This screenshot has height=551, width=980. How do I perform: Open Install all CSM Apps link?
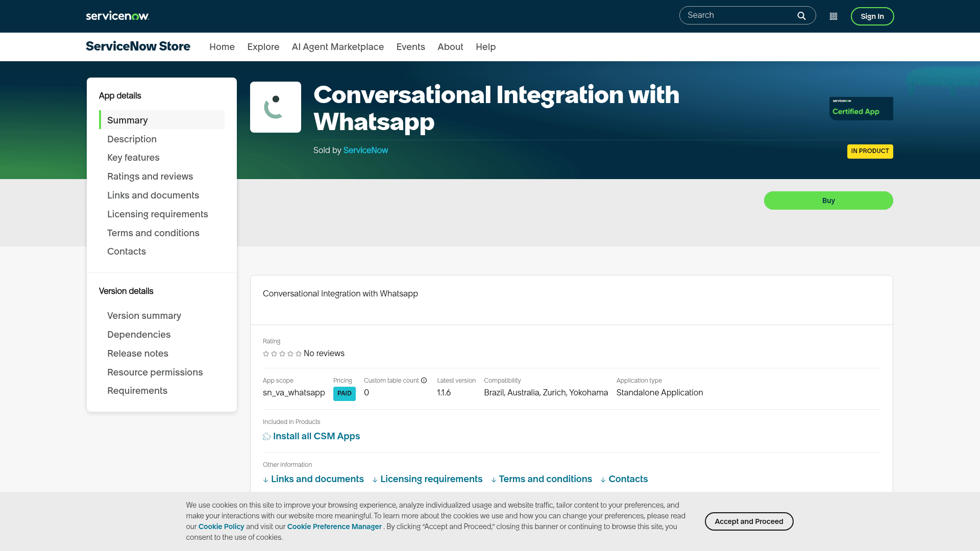[x=316, y=437]
